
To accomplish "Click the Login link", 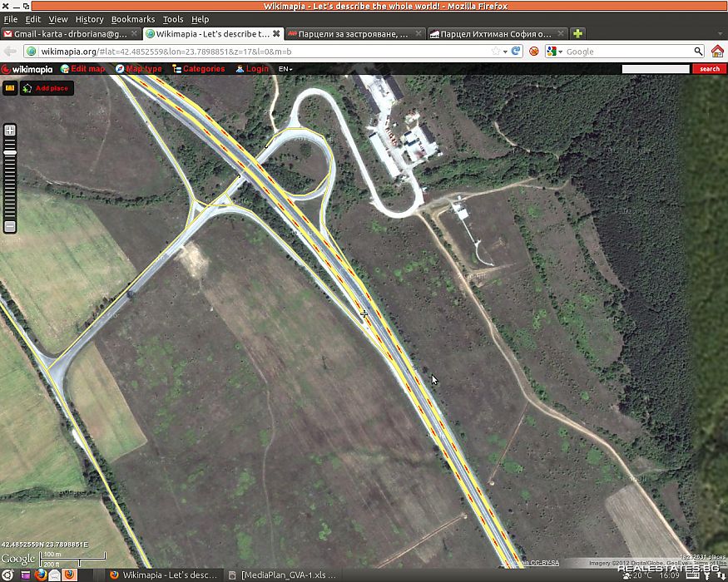I will pyautogui.click(x=252, y=69).
